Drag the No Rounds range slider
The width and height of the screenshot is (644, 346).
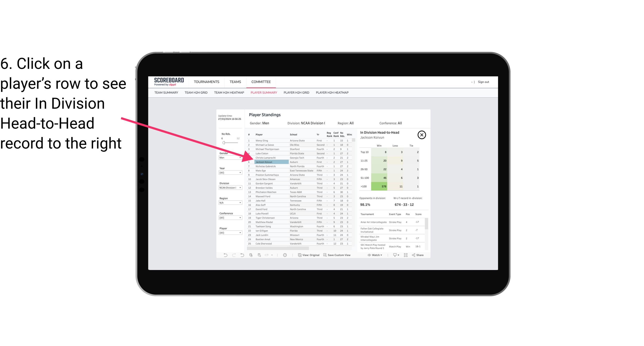pos(224,143)
